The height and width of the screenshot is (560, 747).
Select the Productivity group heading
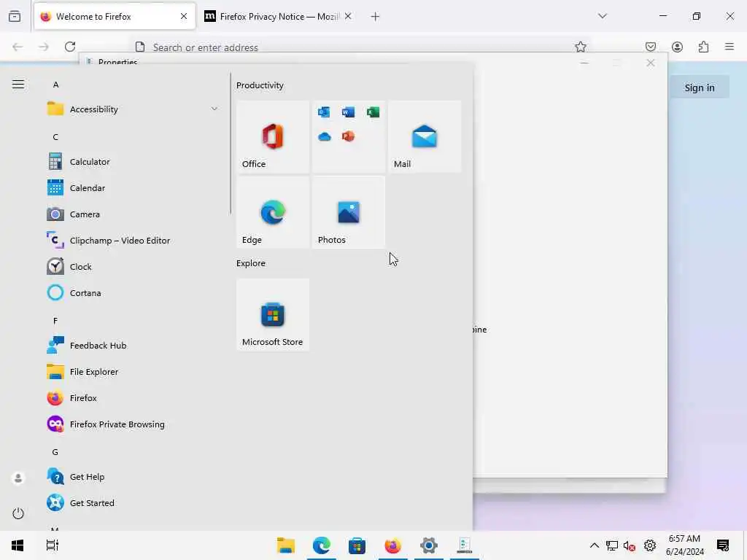click(x=260, y=85)
